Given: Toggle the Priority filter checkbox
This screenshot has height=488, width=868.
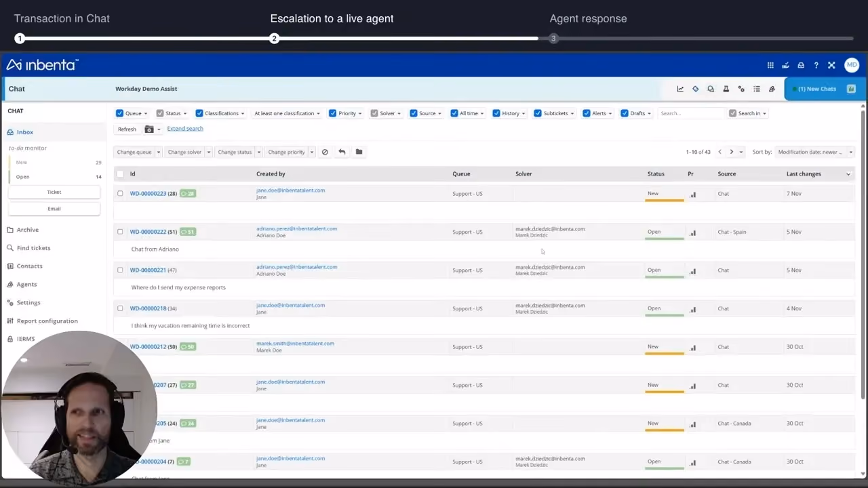Looking at the screenshot, I should coord(332,113).
